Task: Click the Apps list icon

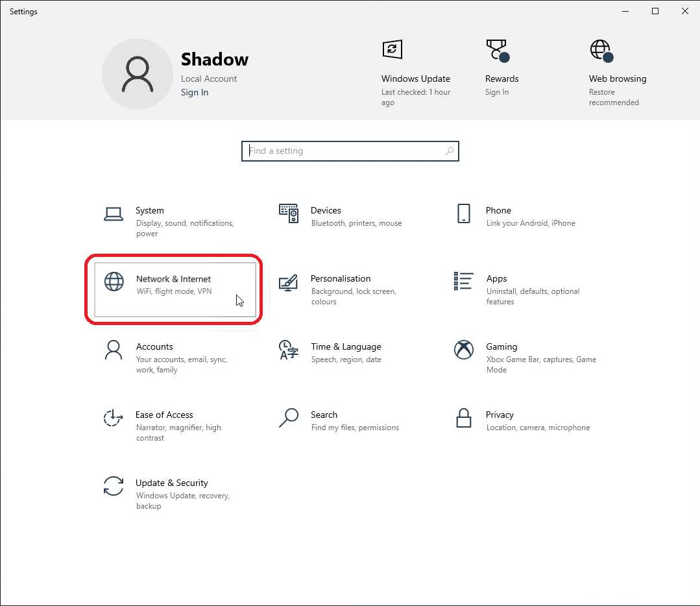Action: pos(463,281)
